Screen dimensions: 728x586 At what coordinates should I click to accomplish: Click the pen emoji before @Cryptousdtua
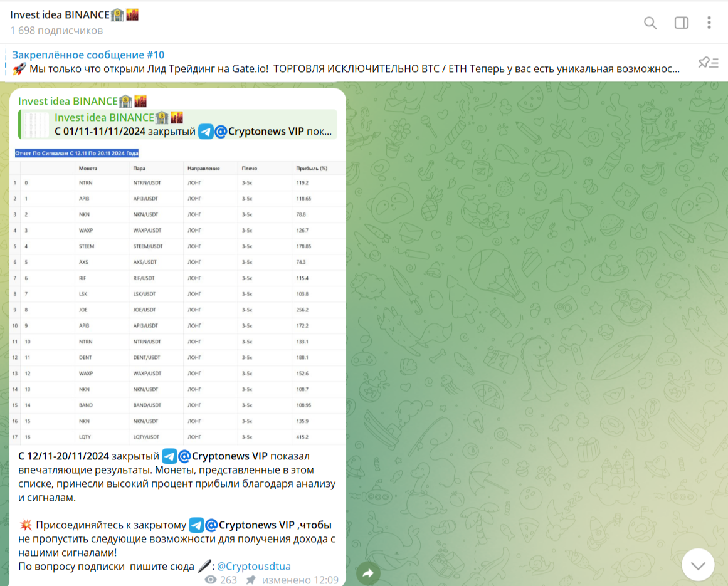(x=204, y=566)
